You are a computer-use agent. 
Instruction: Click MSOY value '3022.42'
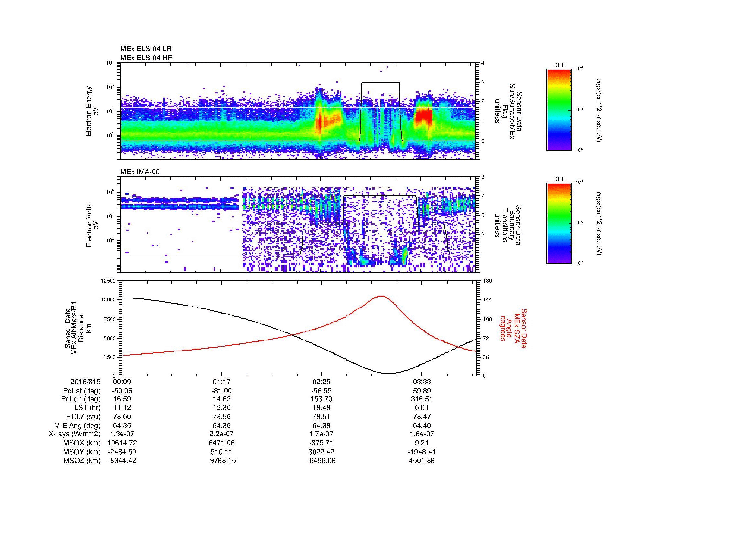click(321, 452)
